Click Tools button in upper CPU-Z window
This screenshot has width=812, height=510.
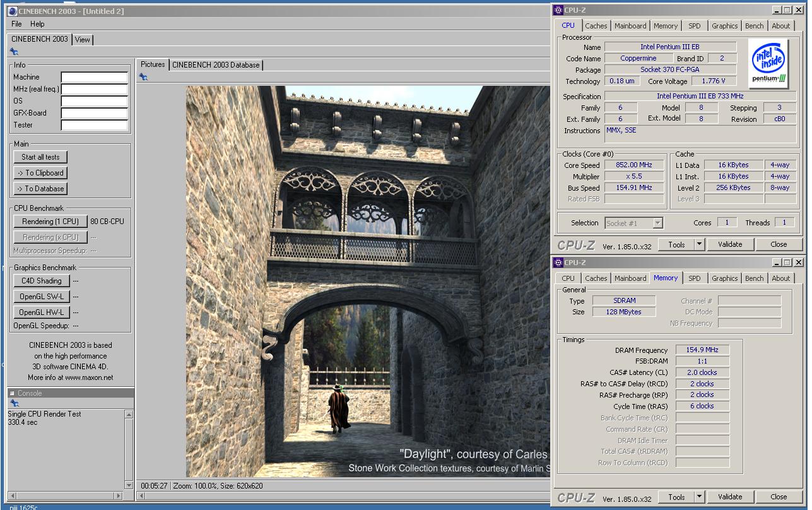(x=676, y=244)
